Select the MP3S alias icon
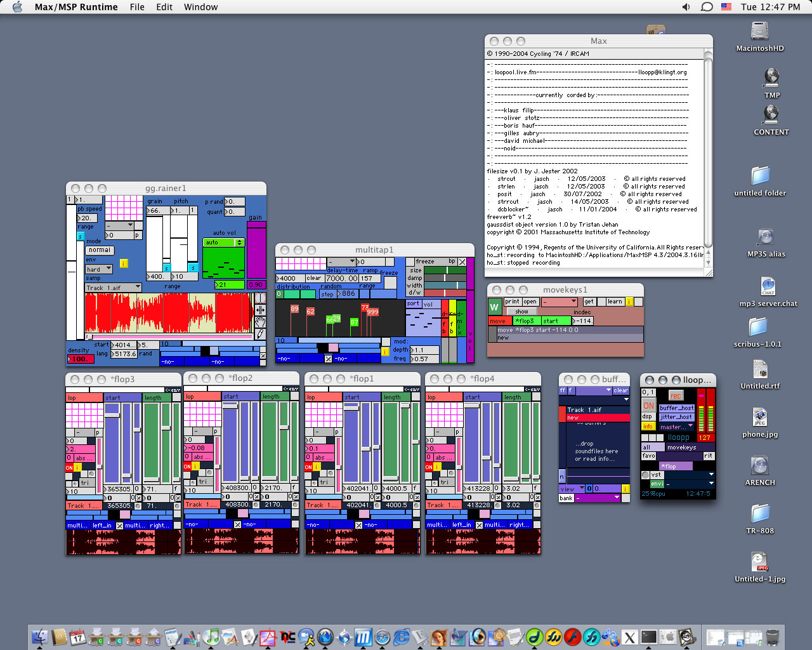 766,237
